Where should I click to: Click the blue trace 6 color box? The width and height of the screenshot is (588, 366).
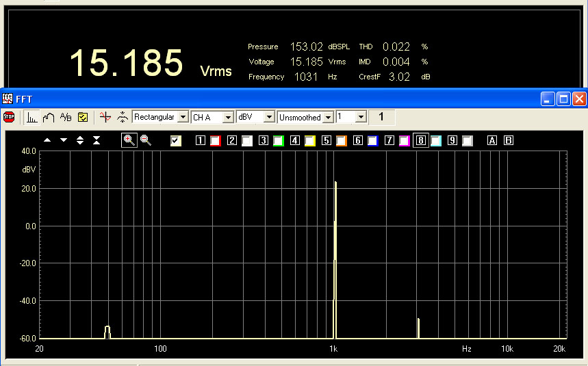372,141
